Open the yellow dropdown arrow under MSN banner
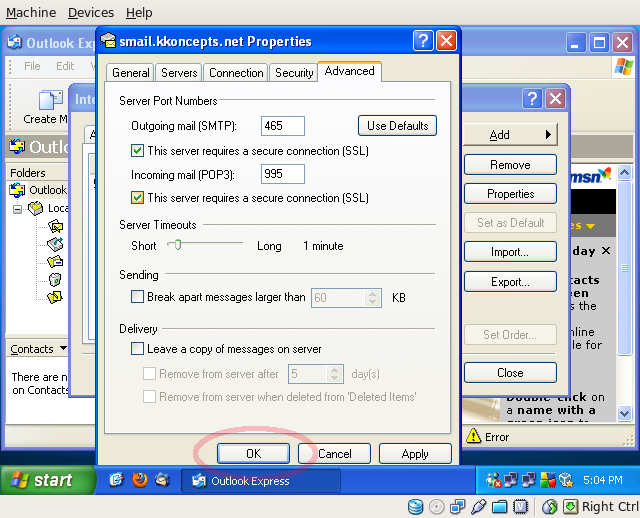640x518 pixels. tap(590, 226)
